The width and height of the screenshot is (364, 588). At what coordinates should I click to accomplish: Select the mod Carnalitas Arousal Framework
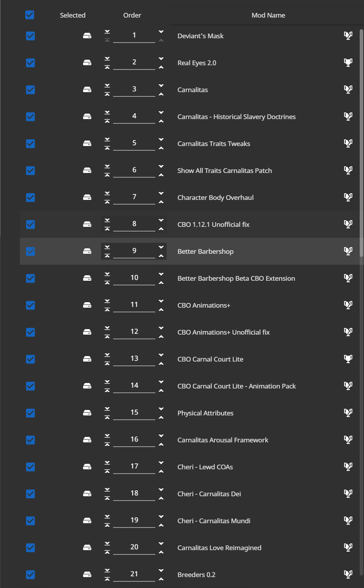pos(30,440)
